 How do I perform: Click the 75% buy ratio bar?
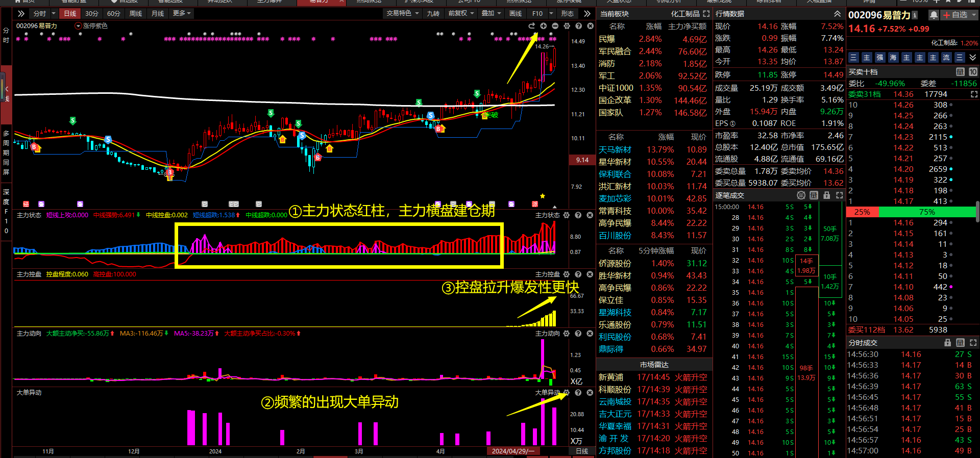927,212
